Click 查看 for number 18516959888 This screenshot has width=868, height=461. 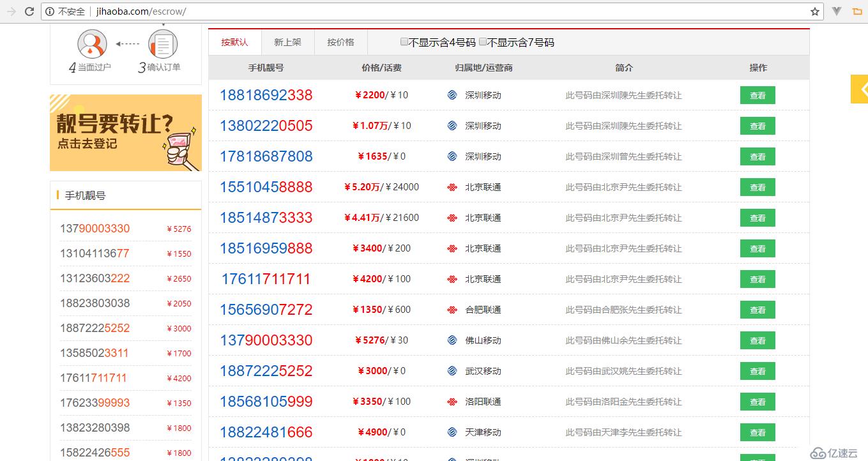pos(758,248)
